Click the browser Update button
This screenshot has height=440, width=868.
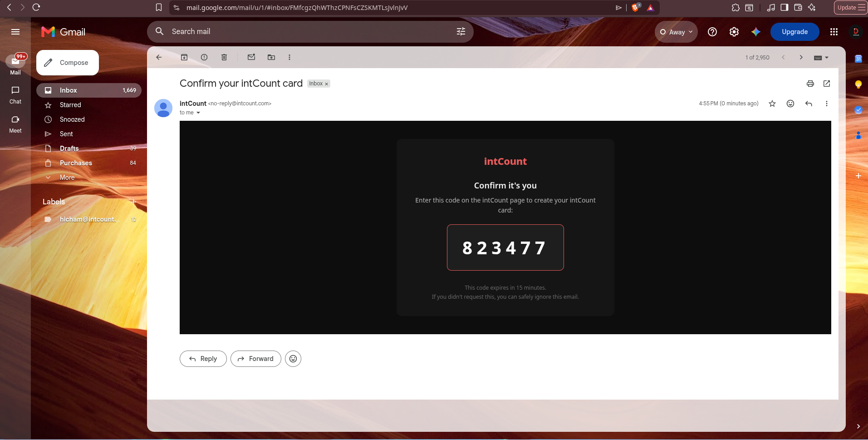(851, 7)
